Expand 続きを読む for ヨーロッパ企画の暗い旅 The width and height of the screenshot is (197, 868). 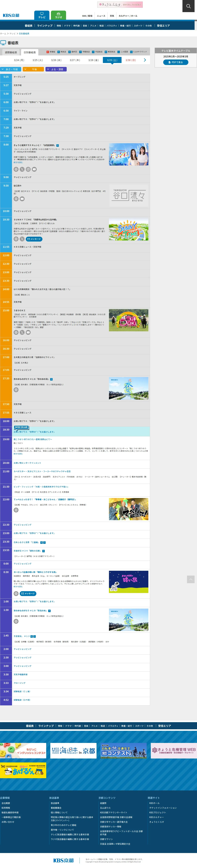[x=18, y=587]
